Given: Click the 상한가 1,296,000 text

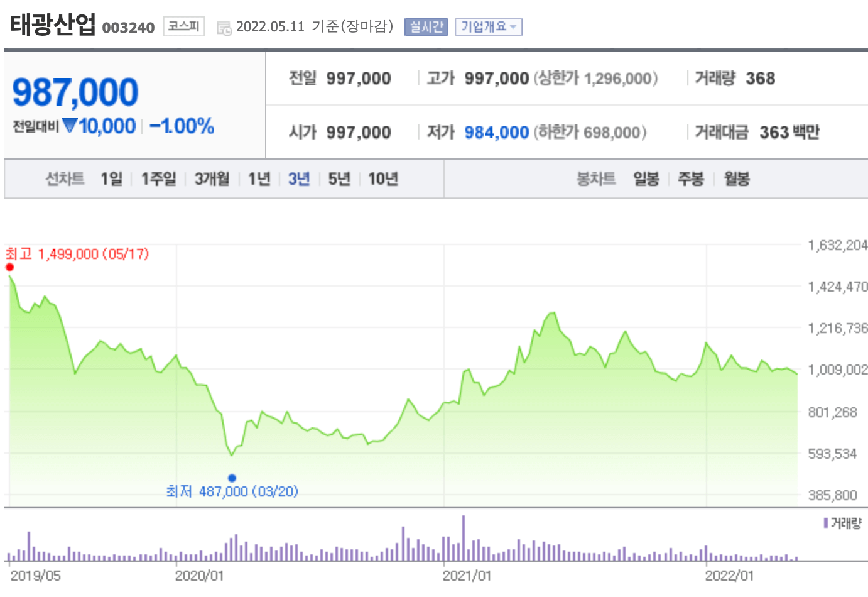Looking at the screenshot, I should coord(595,79).
